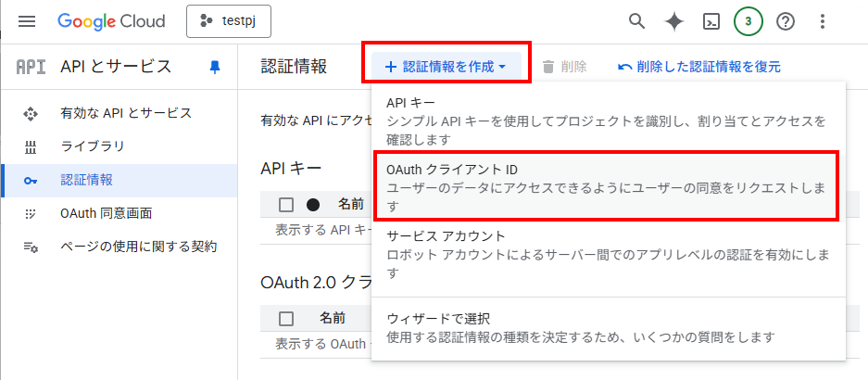Click 削除した認証情報を復元 link

pyautogui.click(x=699, y=67)
